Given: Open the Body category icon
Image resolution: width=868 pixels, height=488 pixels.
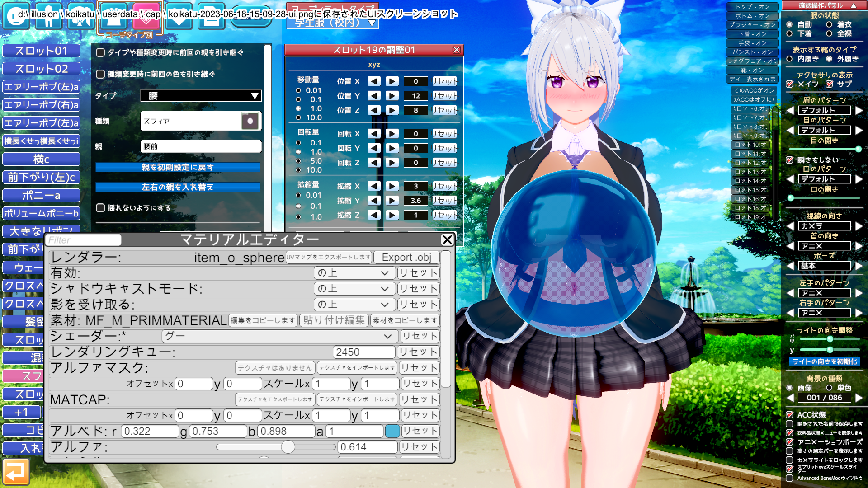Looking at the screenshot, I should (48, 16).
